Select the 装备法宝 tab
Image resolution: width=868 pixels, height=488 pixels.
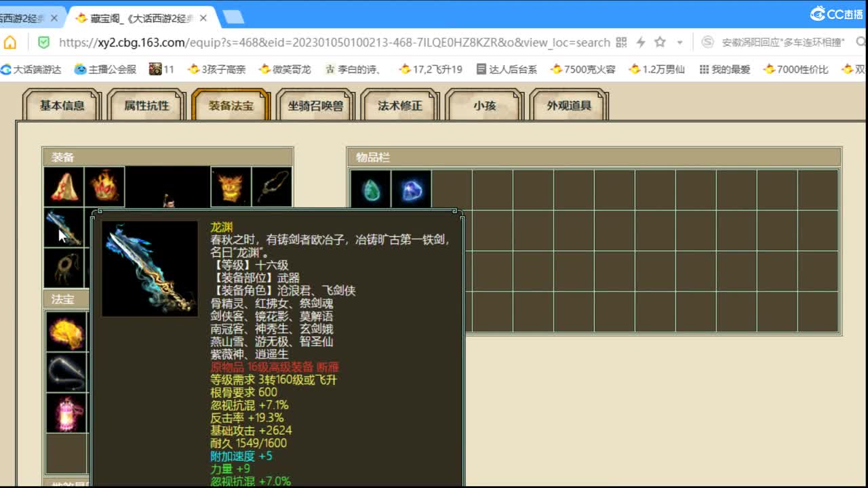pos(231,105)
